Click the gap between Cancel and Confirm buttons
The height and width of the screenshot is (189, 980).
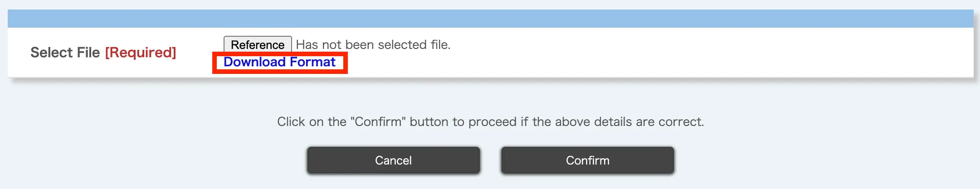[490, 160]
